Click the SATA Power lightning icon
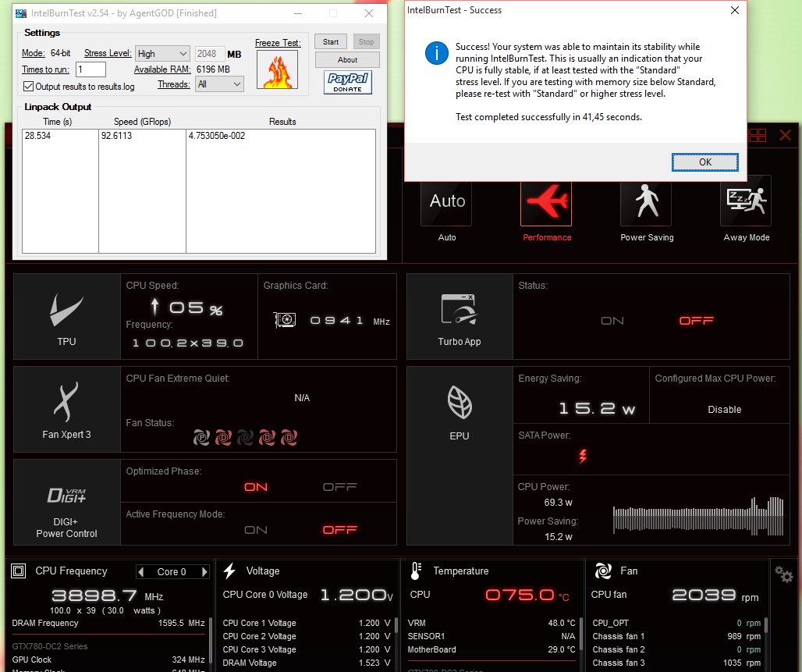The image size is (802, 672). coord(583,456)
